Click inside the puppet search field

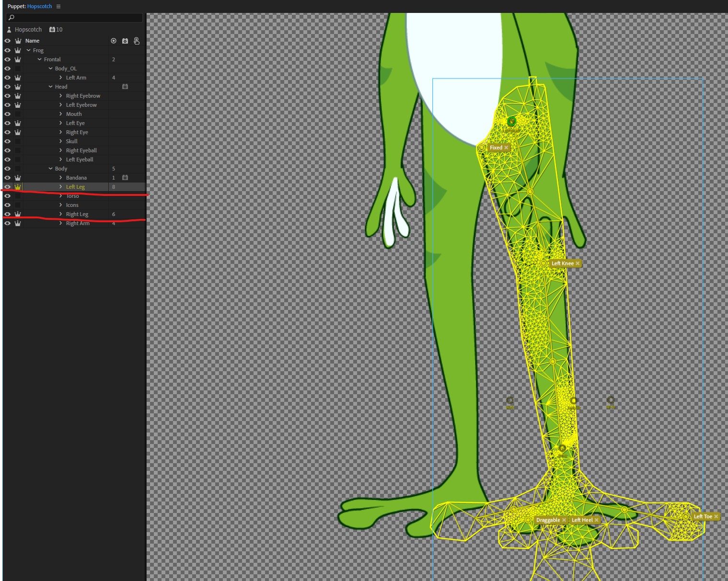(72, 17)
